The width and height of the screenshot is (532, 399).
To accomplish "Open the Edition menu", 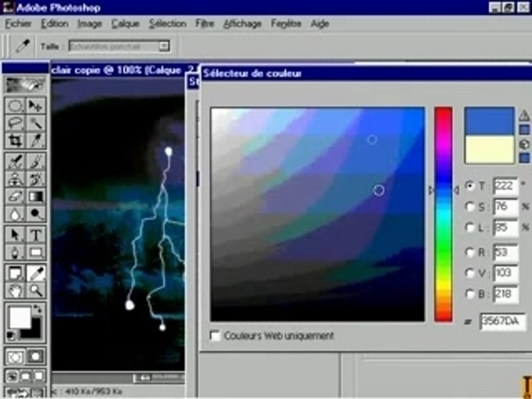I will 55,23.
